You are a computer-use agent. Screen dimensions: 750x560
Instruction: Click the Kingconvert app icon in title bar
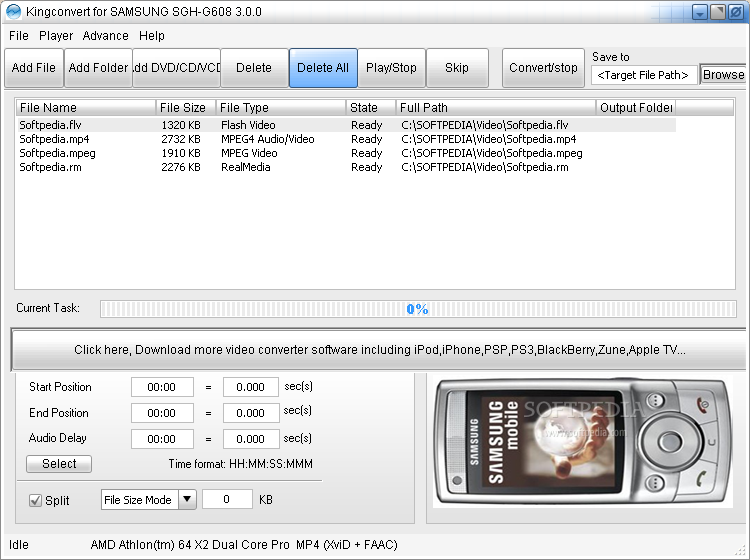pos(13,11)
